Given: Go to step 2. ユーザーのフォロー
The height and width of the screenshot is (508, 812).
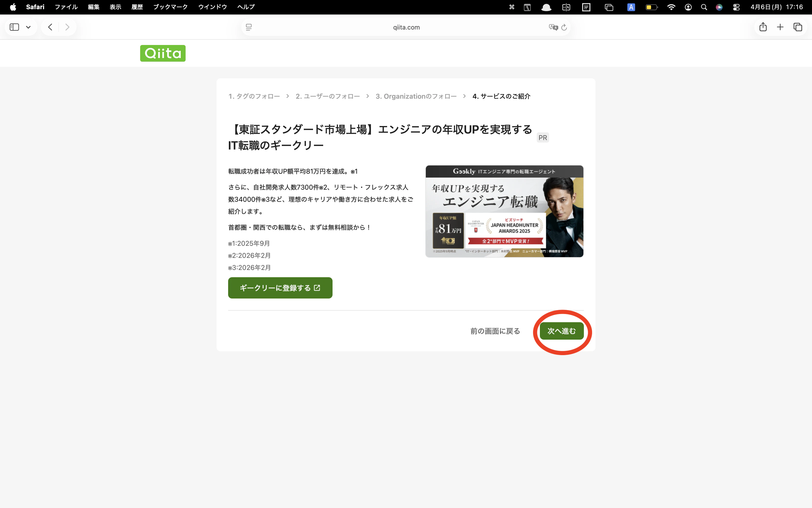Looking at the screenshot, I should point(327,97).
